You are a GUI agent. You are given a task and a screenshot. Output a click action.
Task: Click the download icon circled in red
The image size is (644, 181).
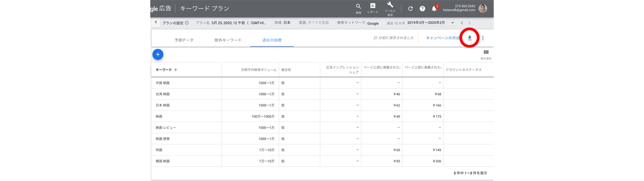tap(470, 38)
